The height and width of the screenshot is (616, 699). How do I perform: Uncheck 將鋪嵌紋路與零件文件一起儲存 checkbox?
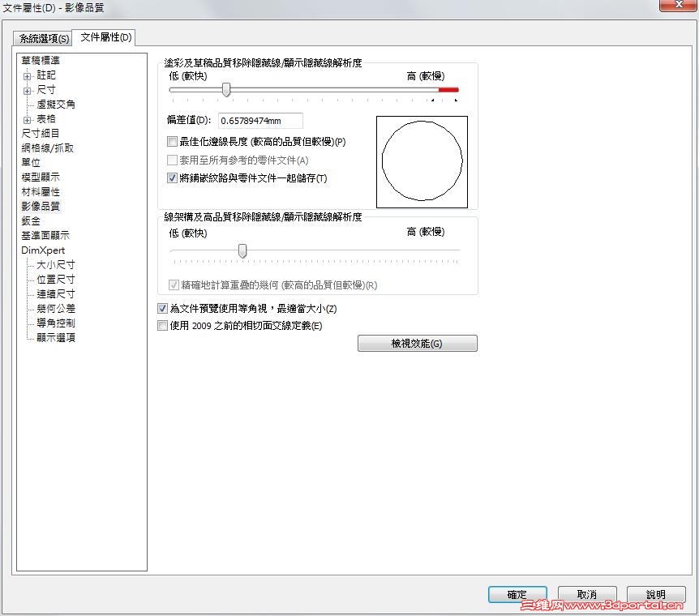pyautogui.click(x=172, y=178)
